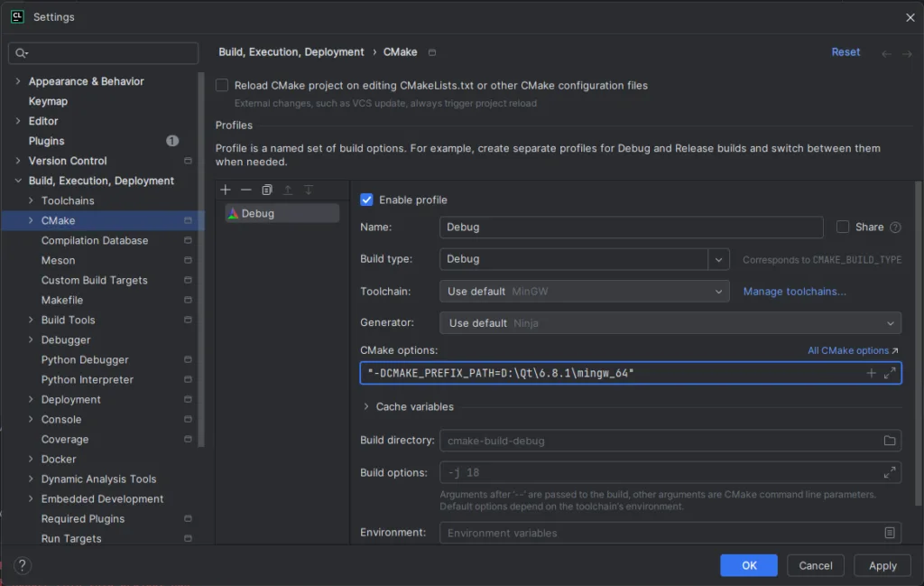
Task: Click the profile Name text field
Action: [631, 227]
